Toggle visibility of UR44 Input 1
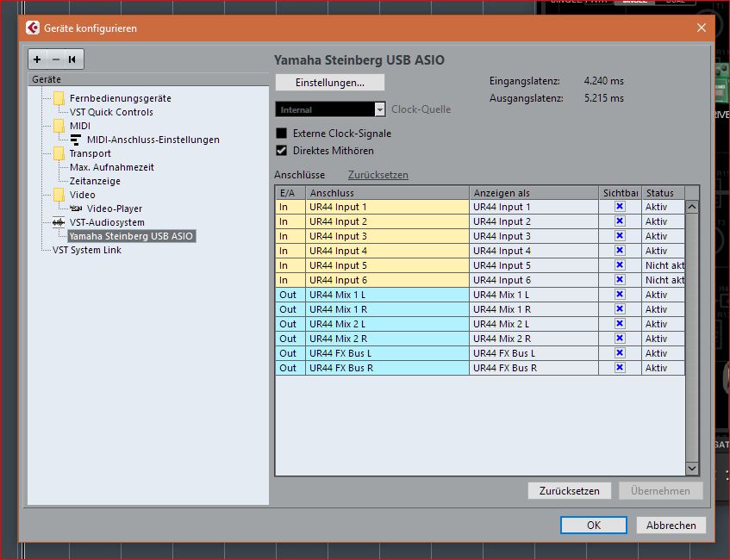 [x=620, y=206]
